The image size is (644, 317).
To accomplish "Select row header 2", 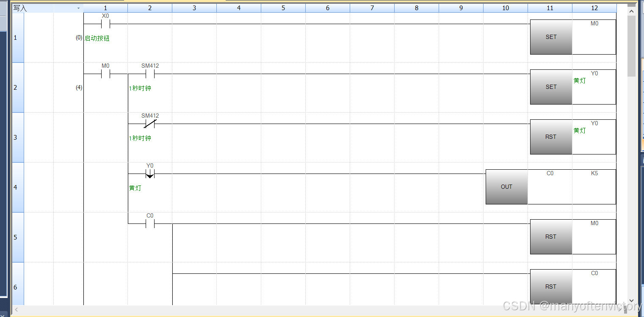I will [18, 88].
